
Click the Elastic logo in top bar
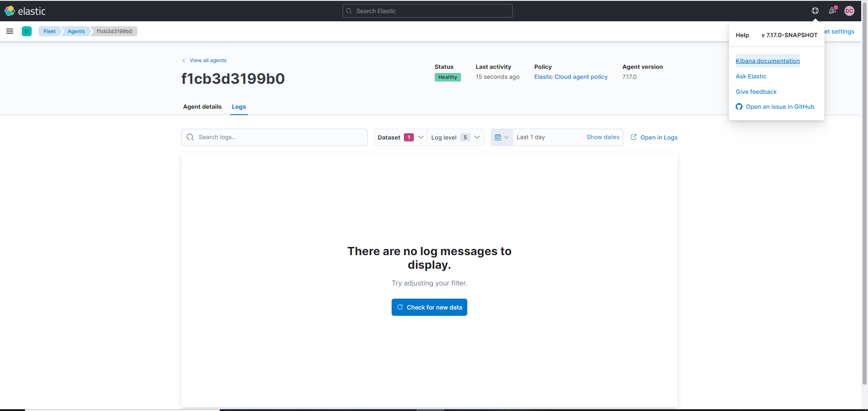coord(26,11)
